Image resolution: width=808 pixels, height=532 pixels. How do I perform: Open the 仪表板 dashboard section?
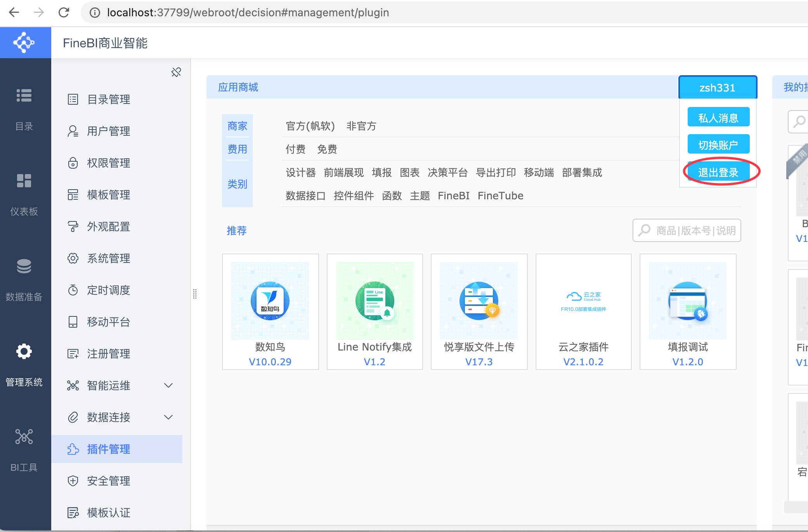pyautogui.click(x=24, y=195)
